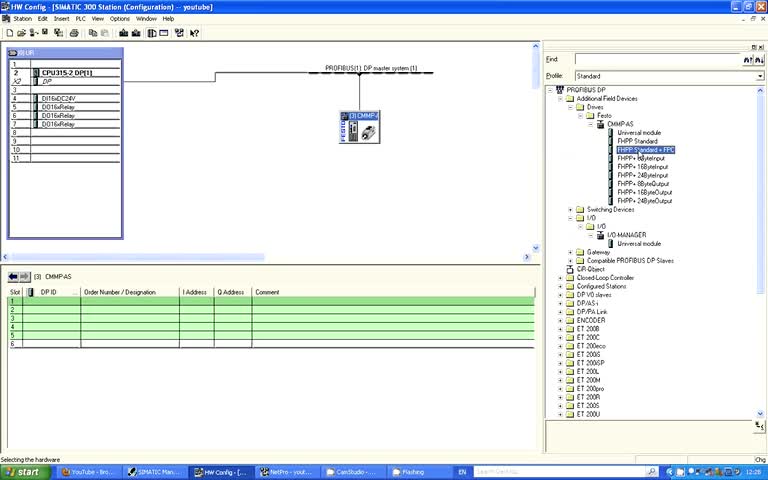The width and height of the screenshot is (768, 480).
Task: Click the Copy toolbar icon
Action: [x=93, y=33]
